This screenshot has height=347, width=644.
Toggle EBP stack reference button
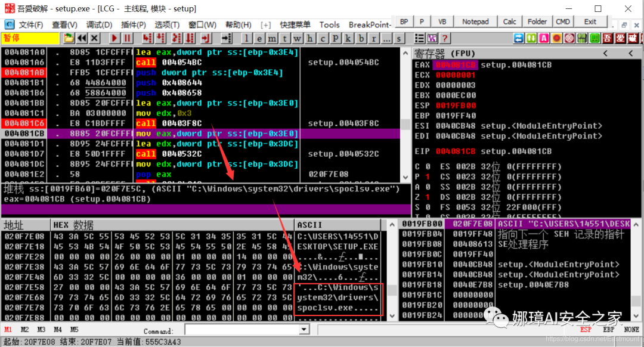609,329
